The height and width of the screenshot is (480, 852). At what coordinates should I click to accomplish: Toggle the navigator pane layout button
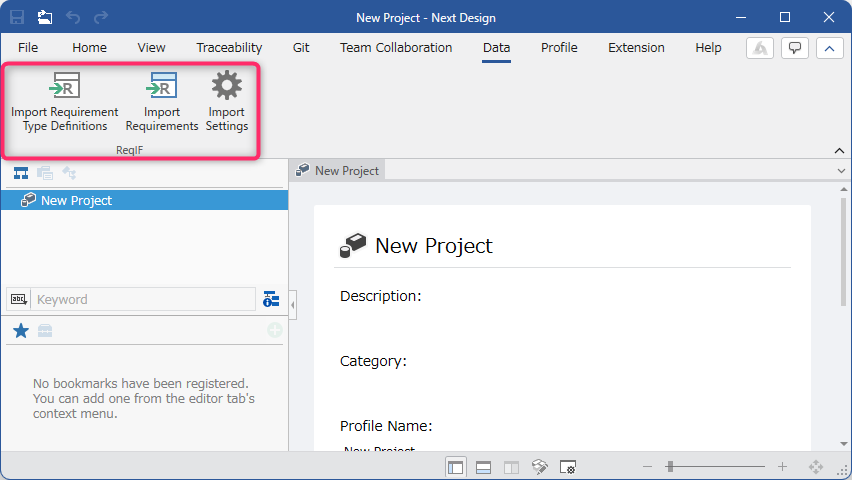455,467
